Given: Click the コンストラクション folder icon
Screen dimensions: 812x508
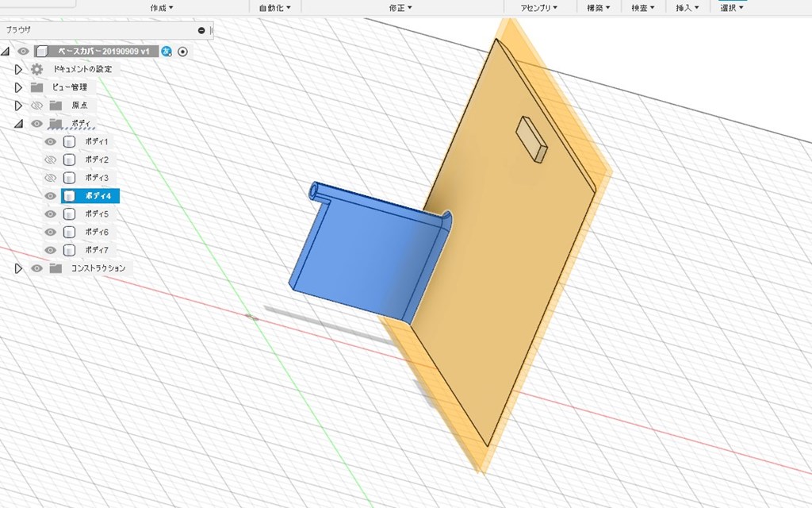Looking at the screenshot, I should (56, 268).
